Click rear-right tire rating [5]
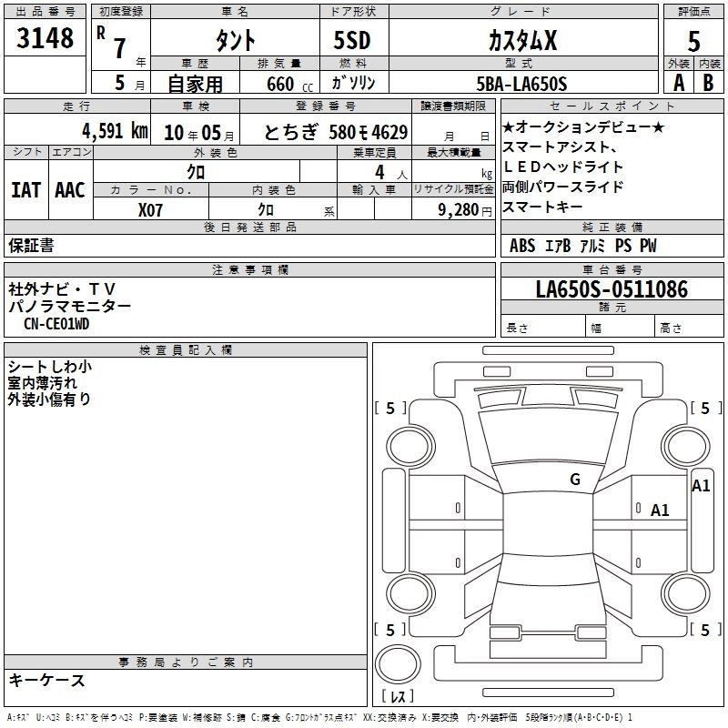Screen dimensions: 728x728 (x=706, y=631)
